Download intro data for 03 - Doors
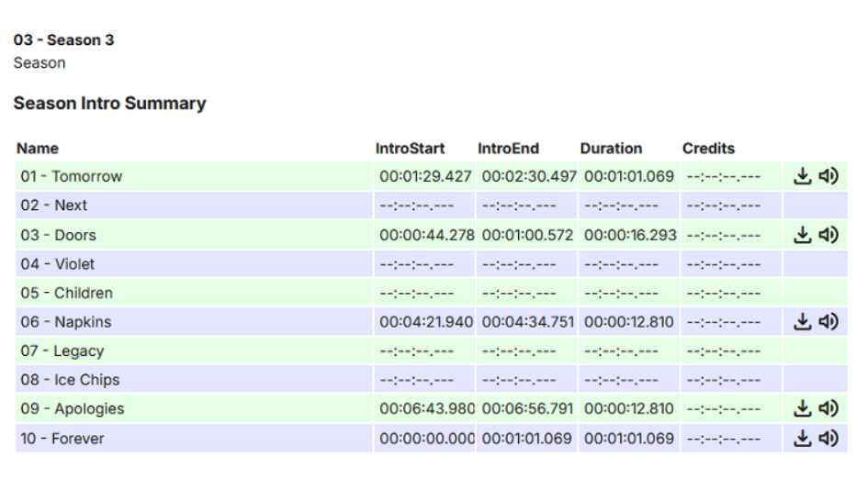 point(802,235)
